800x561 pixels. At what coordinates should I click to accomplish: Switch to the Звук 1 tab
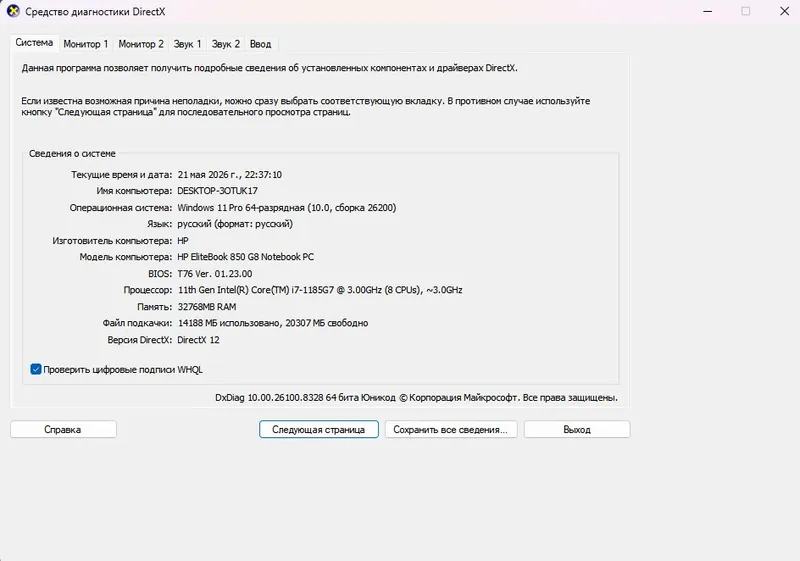tap(187, 44)
